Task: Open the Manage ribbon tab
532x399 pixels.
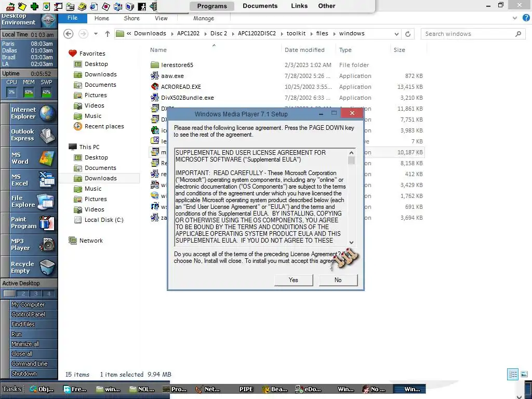Action: (204, 18)
